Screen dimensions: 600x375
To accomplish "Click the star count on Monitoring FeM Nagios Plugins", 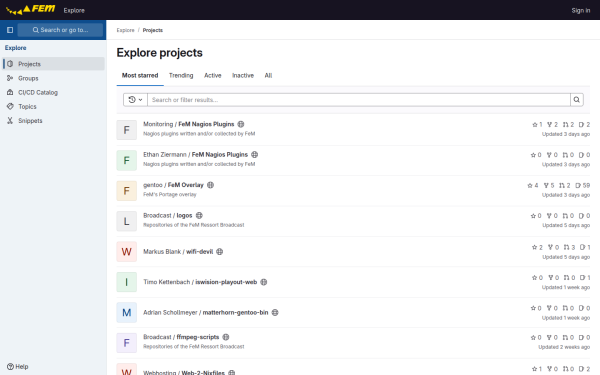I will point(537,124).
